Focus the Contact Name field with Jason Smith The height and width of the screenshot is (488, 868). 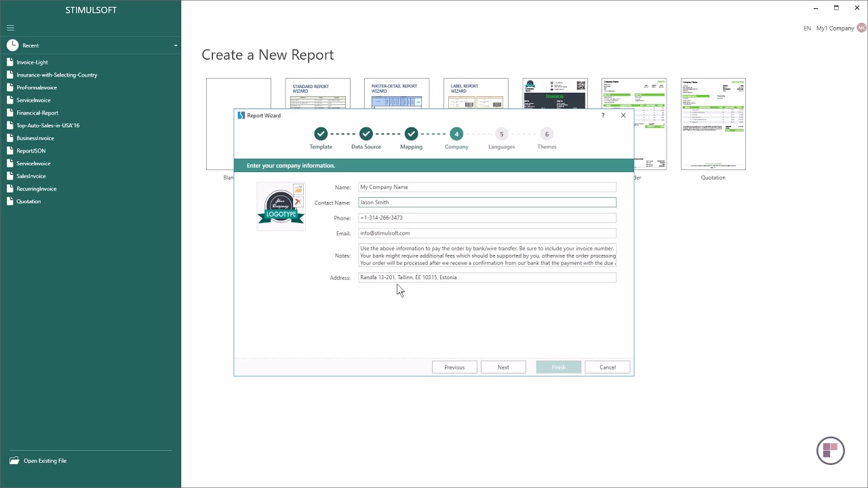coord(487,203)
